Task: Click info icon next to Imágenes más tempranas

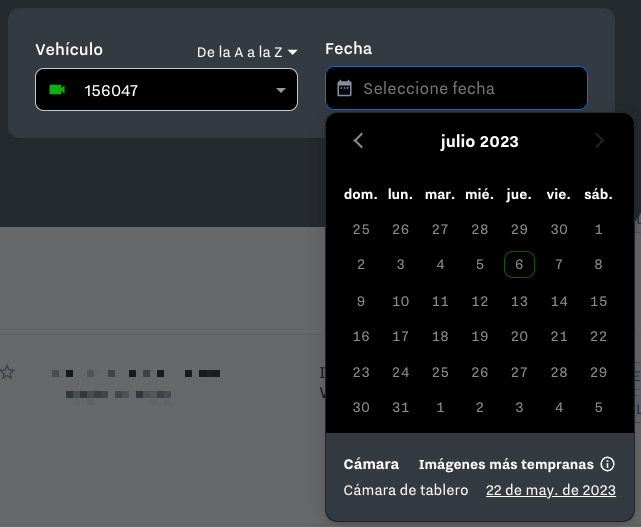Action: point(606,464)
